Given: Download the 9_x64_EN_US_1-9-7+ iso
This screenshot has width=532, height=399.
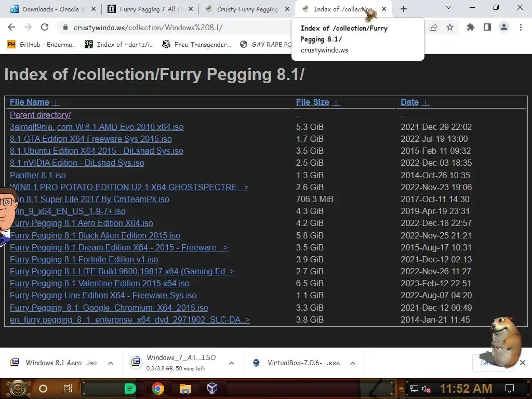Looking at the screenshot, I should pos(71,211).
